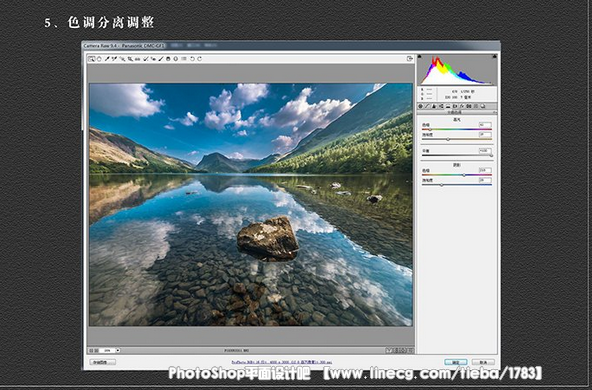This screenshot has width=592, height=390.
Task: Select the Targeted Adjustment tool
Action: coord(122,59)
